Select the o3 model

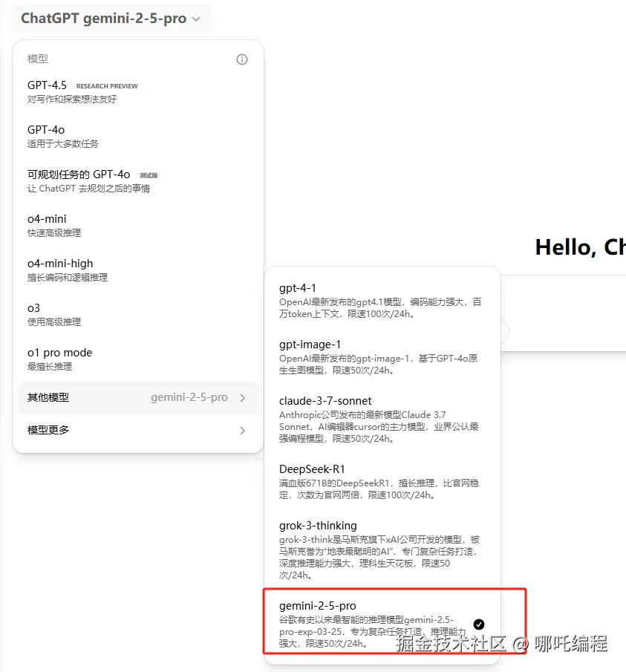click(x=137, y=315)
